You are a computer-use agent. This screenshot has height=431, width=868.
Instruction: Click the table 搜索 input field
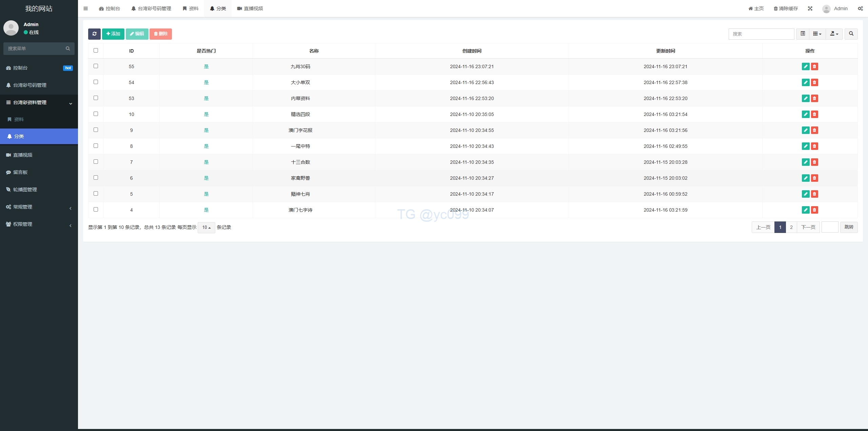(x=761, y=34)
